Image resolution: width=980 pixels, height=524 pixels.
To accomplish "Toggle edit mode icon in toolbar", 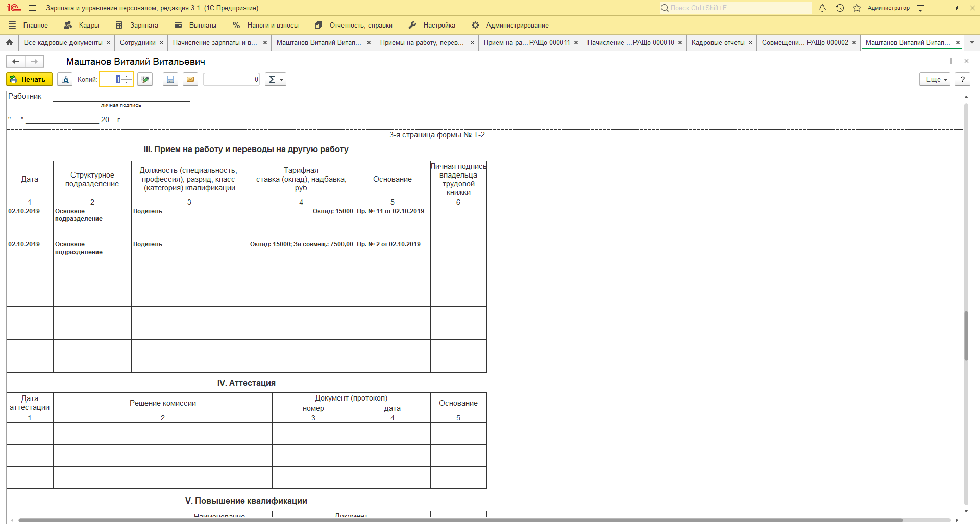I will 145,79.
